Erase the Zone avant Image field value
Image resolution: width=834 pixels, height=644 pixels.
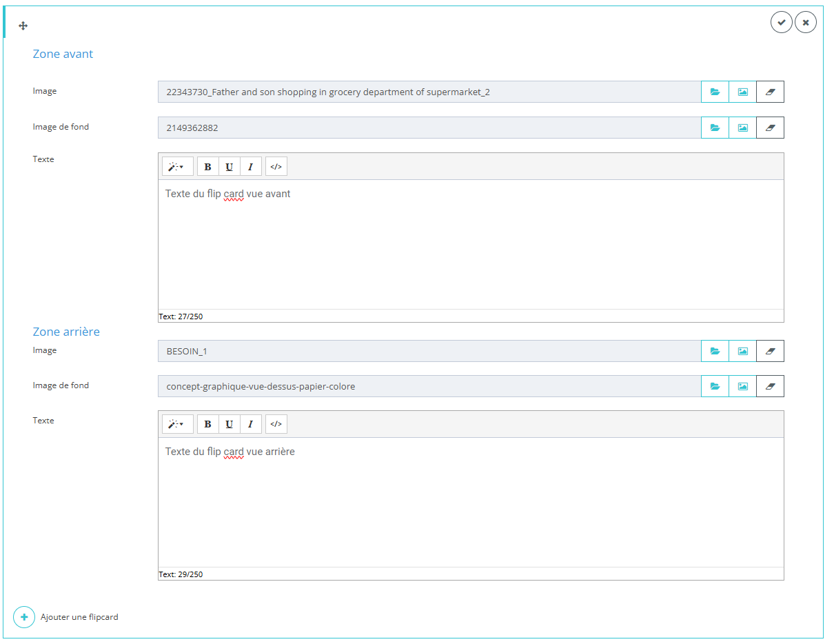pos(770,92)
